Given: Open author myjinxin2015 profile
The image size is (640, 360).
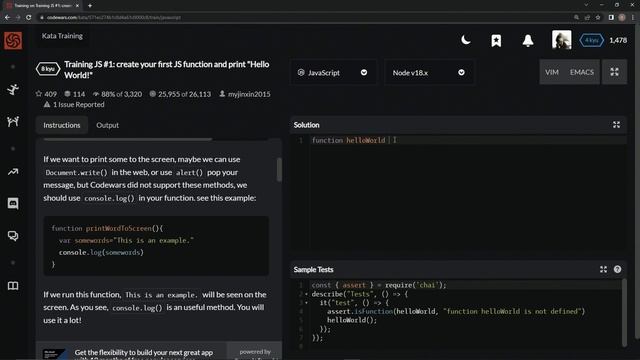Looking at the screenshot, I should click(x=245, y=94).
